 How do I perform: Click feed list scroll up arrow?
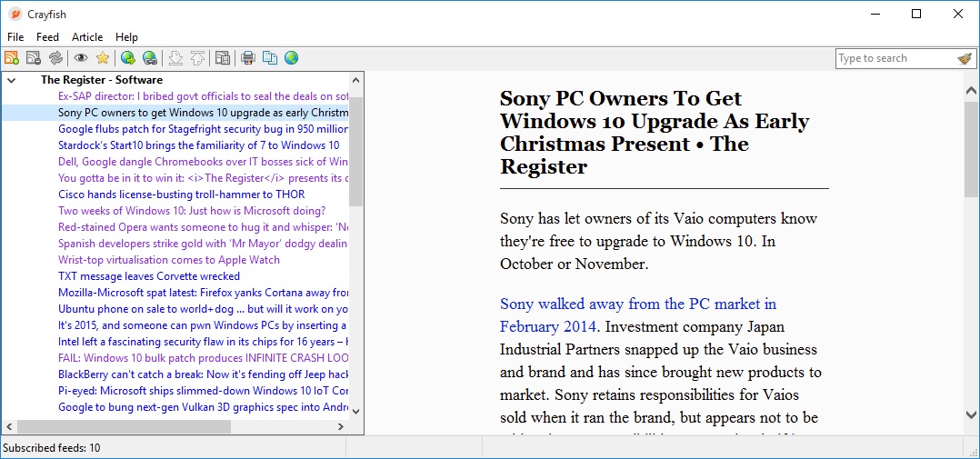[x=355, y=80]
